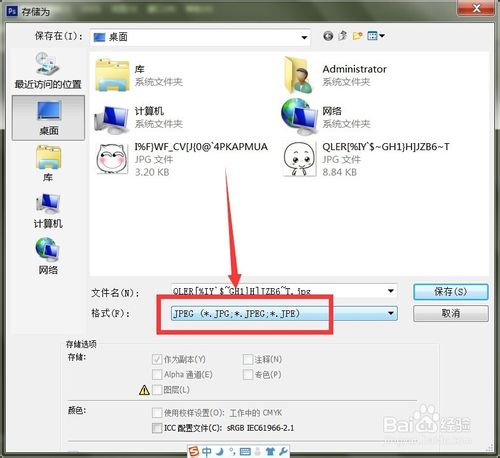This screenshot has height=458, width=500.
Task: Select 桌面 in the left sidebar
Action: [x=48, y=118]
